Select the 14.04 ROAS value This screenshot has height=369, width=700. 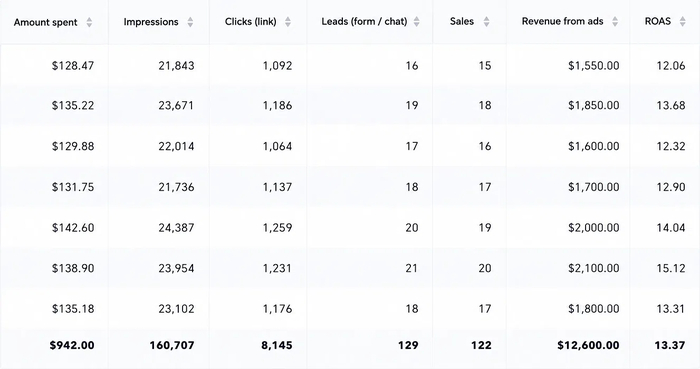pyautogui.click(x=671, y=228)
